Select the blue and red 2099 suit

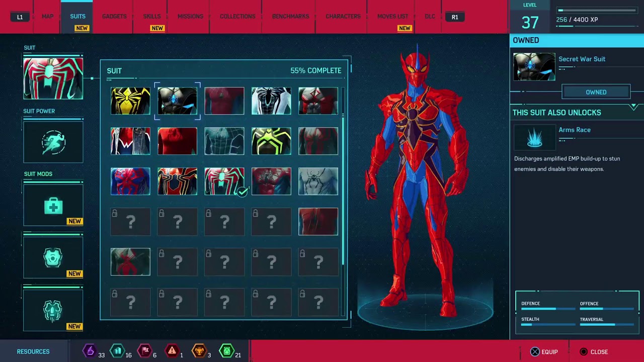[x=130, y=181]
